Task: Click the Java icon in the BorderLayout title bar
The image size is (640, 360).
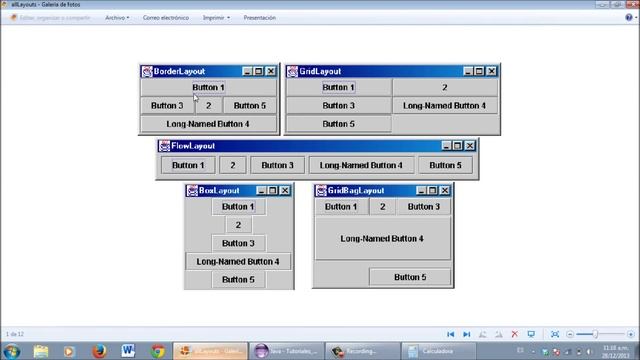Action: (x=147, y=71)
